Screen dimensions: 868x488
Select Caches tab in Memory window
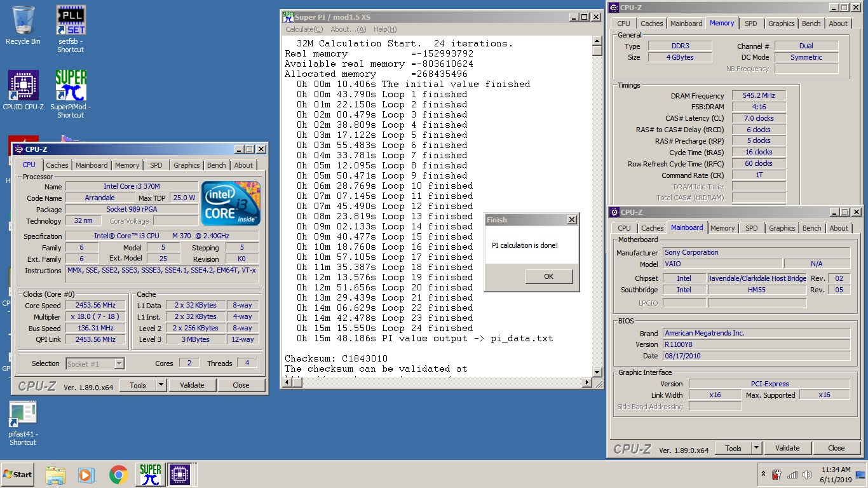pos(652,24)
